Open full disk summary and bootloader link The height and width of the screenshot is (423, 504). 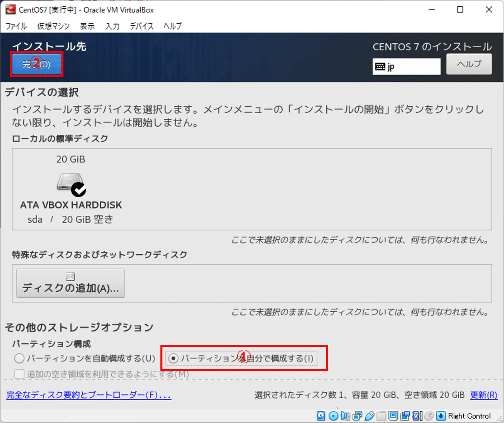(89, 395)
